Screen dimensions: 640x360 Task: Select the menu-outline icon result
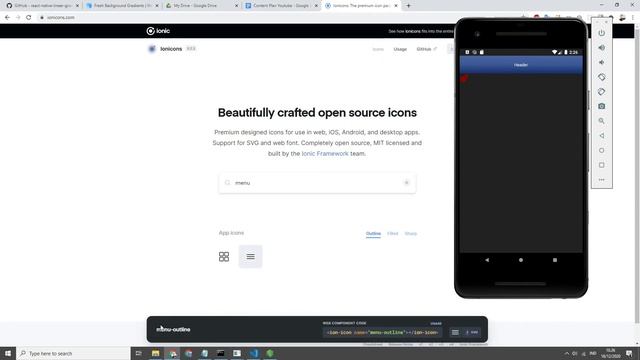click(x=250, y=256)
